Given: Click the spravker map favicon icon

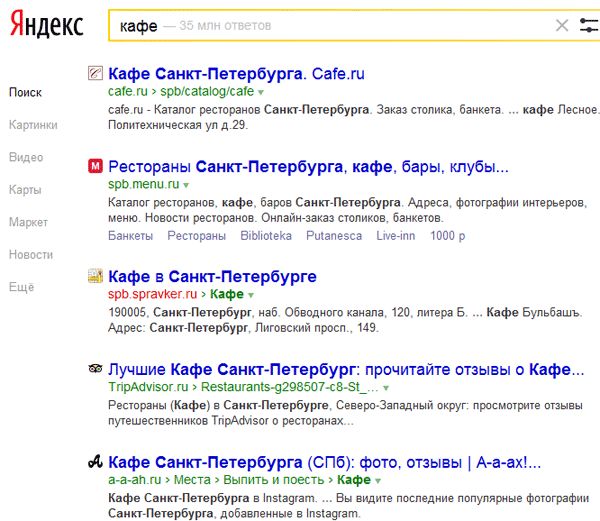Looking at the screenshot, I should tap(95, 276).
